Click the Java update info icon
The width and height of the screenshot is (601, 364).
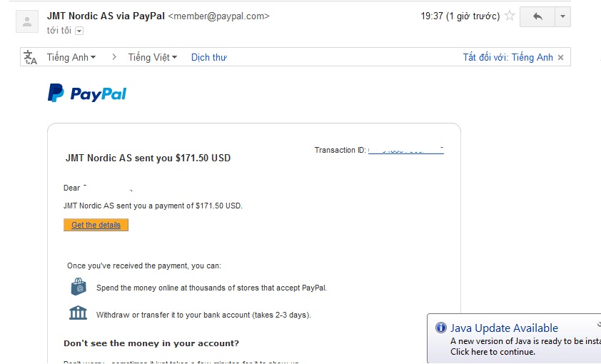click(440, 328)
